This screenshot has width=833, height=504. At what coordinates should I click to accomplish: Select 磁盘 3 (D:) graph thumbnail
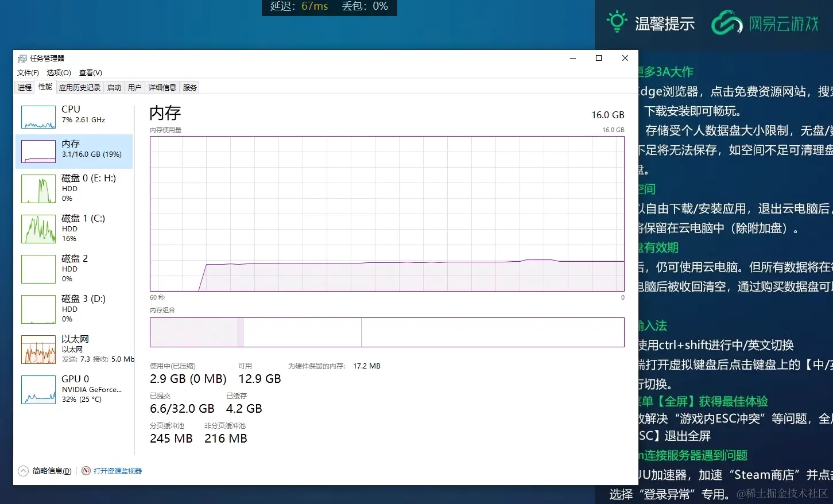tap(38, 309)
